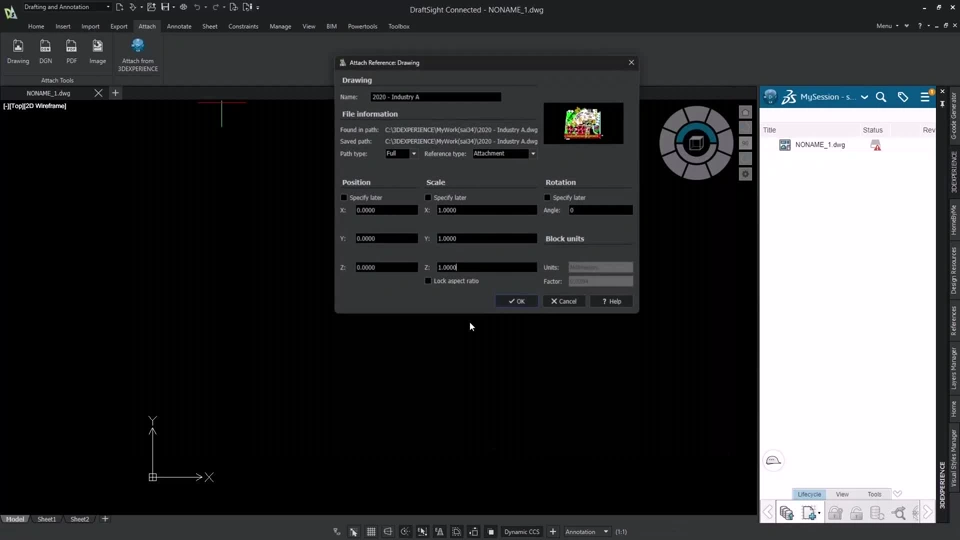
Task: Add a new sheet with plus button
Action: coord(105,519)
